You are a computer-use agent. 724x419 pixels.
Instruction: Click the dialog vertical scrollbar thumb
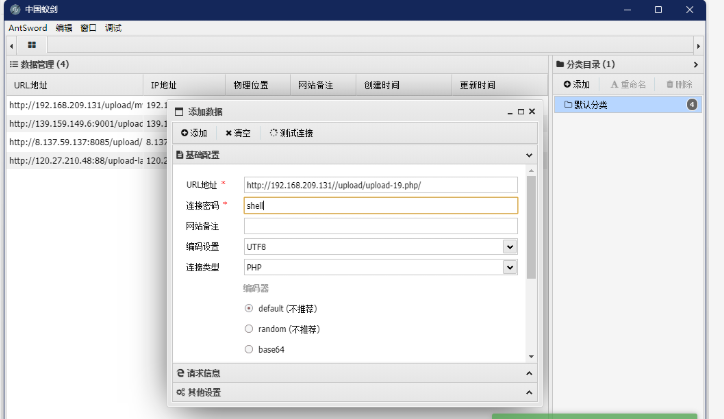(x=531, y=227)
